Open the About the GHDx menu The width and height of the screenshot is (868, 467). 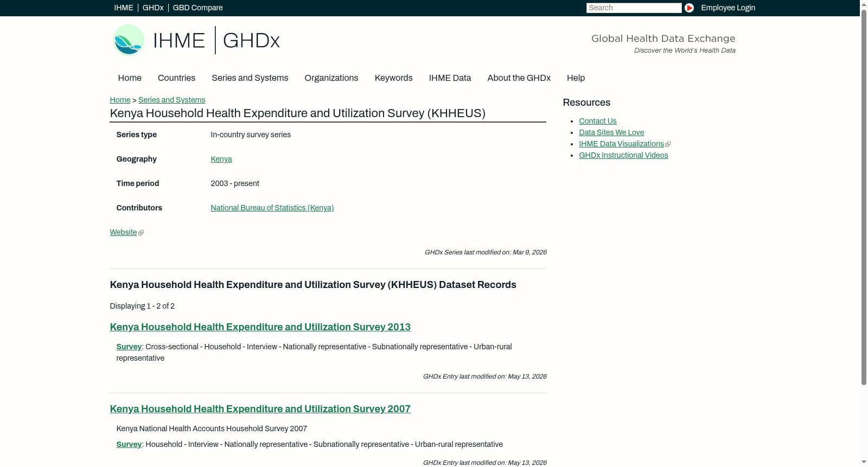[519, 78]
